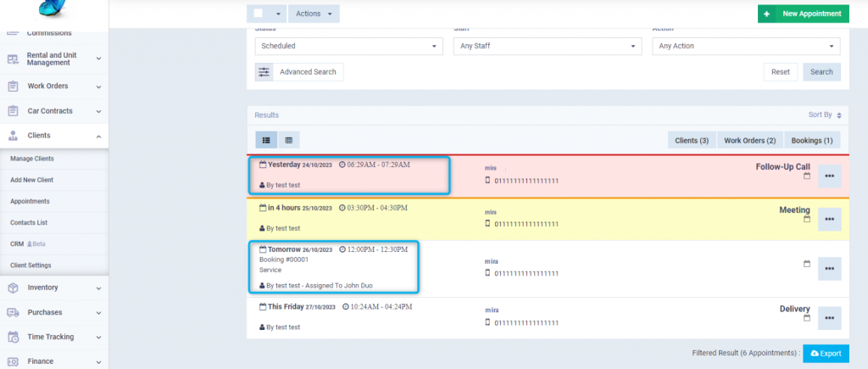Open more options for Meeting appointment
This screenshot has width=868, height=369.
click(829, 220)
